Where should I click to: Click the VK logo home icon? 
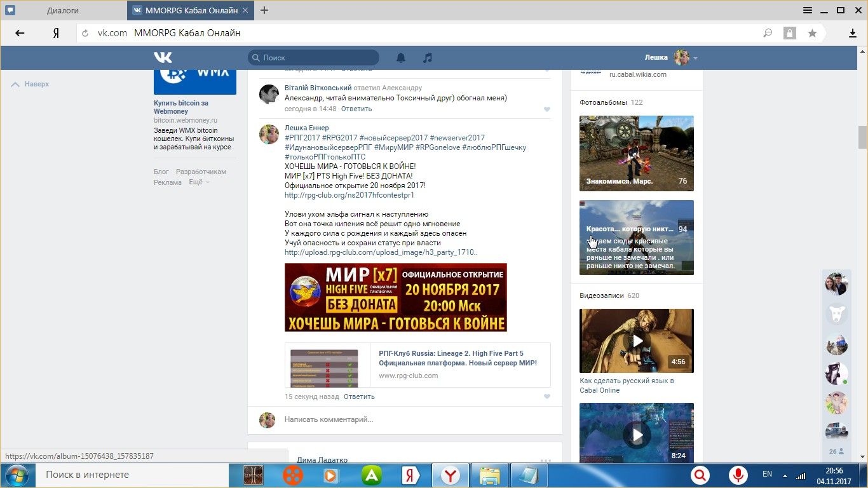(163, 58)
